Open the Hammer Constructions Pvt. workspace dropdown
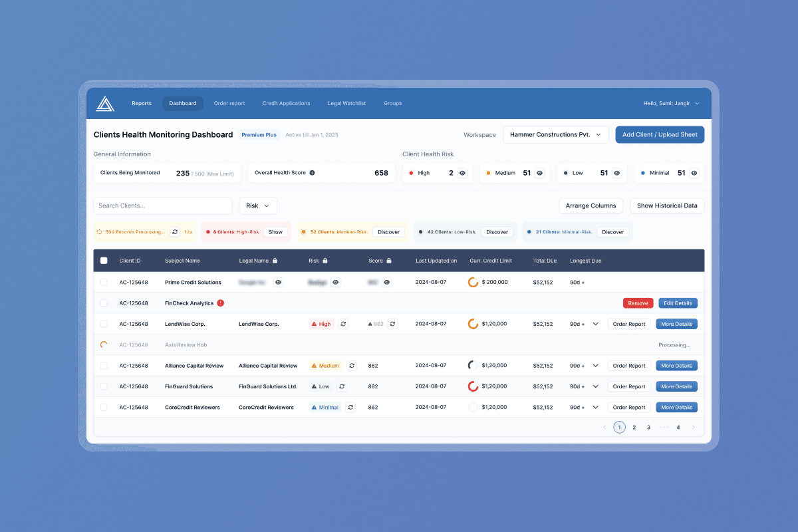Viewport: 798px width, 532px height. click(556, 134)
